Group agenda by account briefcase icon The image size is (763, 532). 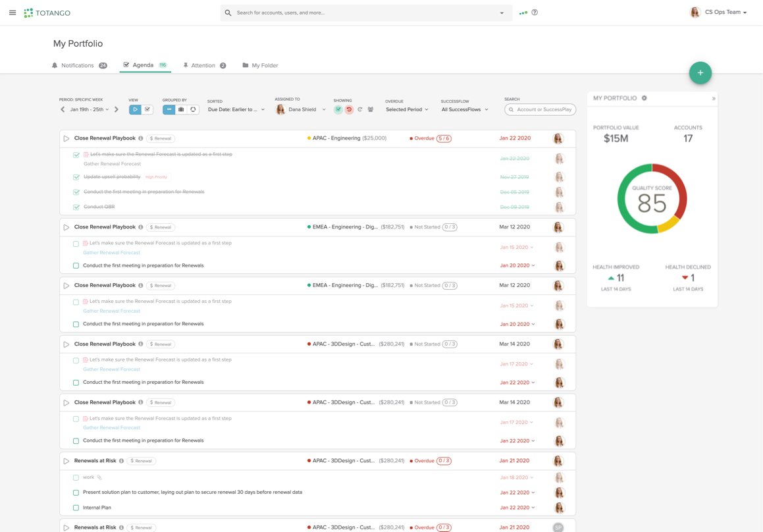pos(180,110)
